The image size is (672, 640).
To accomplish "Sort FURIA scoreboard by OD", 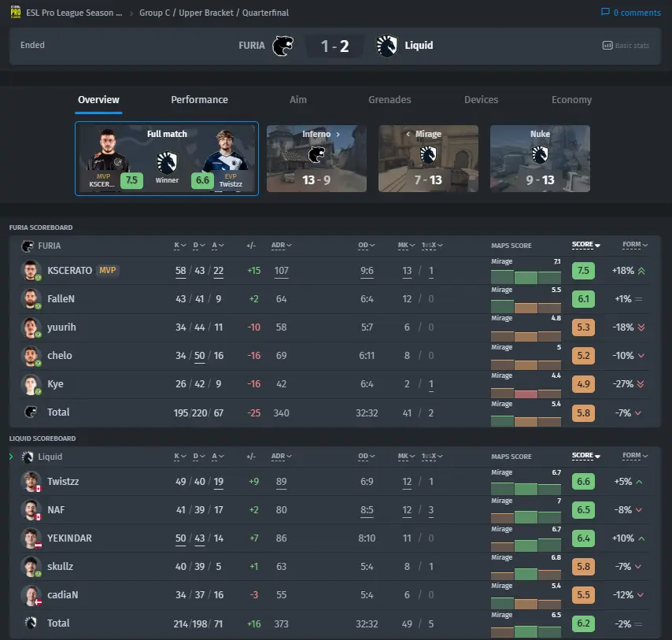I will (367, 245).
